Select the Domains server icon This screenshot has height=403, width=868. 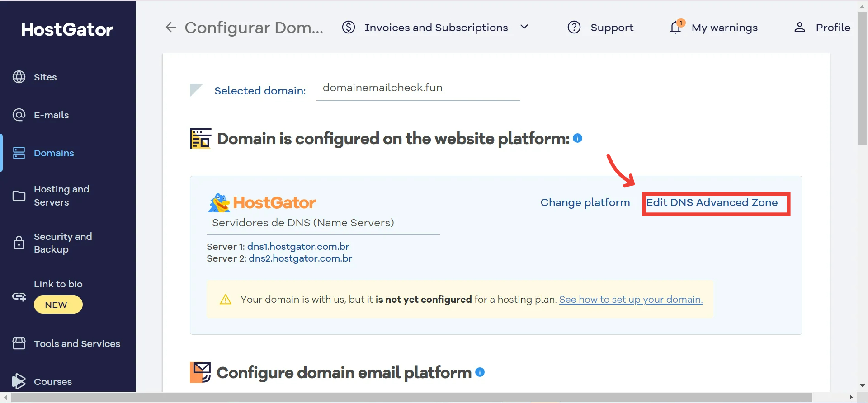(19, 153)
